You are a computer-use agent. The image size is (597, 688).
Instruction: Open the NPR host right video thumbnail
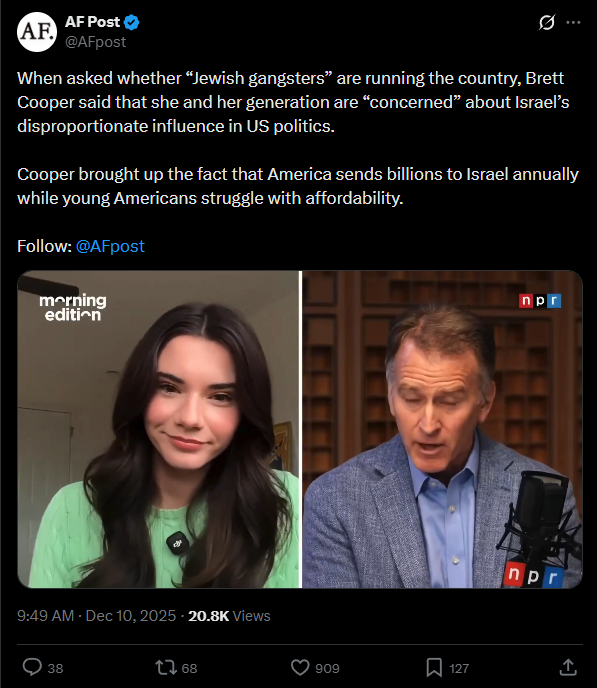(442, 429)
